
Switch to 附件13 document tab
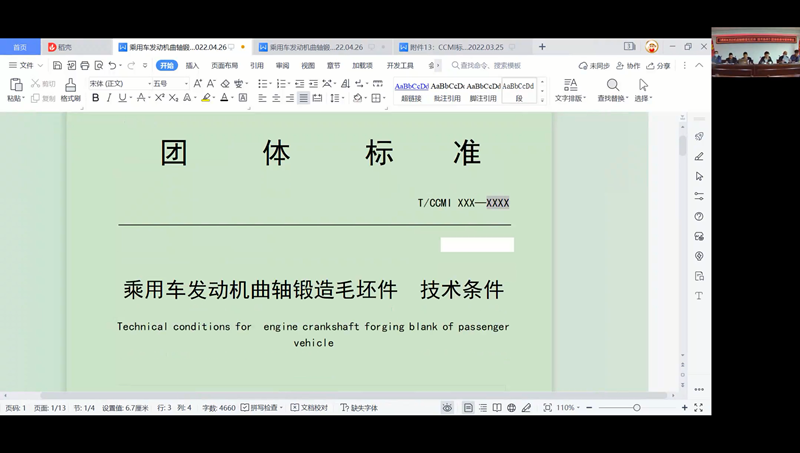(x=457, y=47)
